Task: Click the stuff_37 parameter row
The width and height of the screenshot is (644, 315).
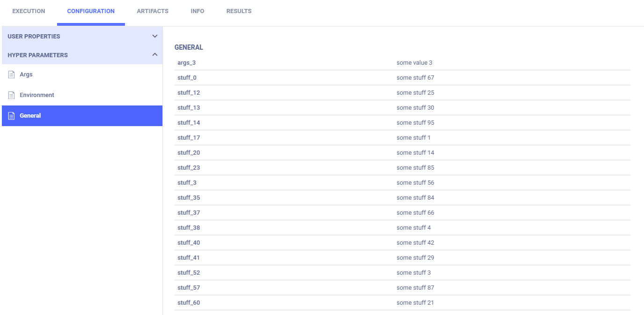Action: click(x=402, y=213)
